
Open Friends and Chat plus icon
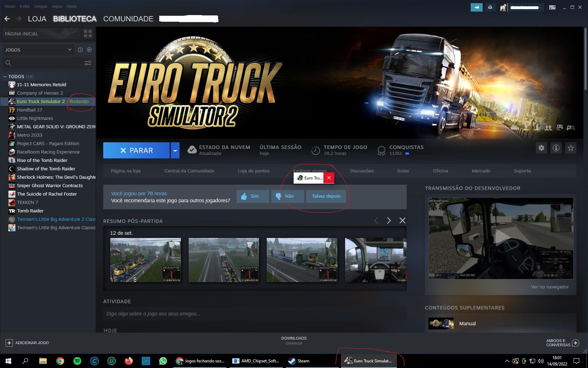pos(575,343)
